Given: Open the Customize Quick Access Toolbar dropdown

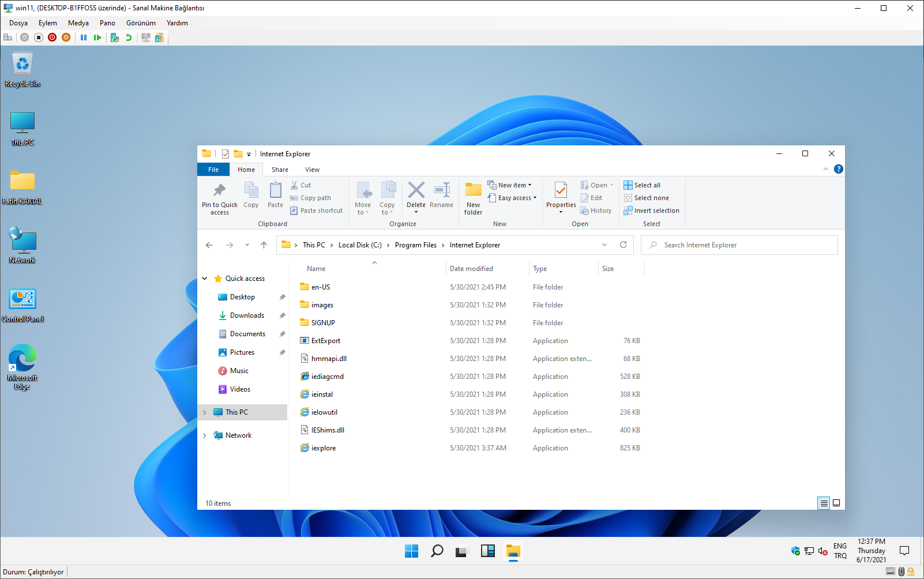Looking at the screenshot, I should pos(249,154).
